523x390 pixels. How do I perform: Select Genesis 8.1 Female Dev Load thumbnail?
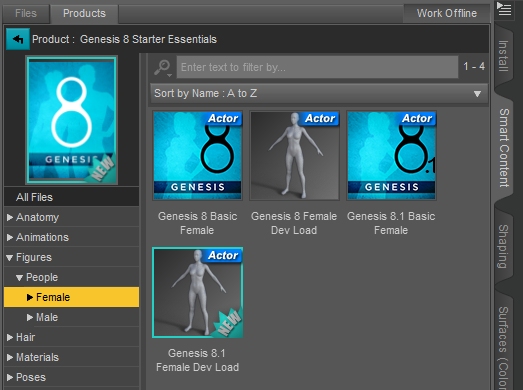pos(197,293)
